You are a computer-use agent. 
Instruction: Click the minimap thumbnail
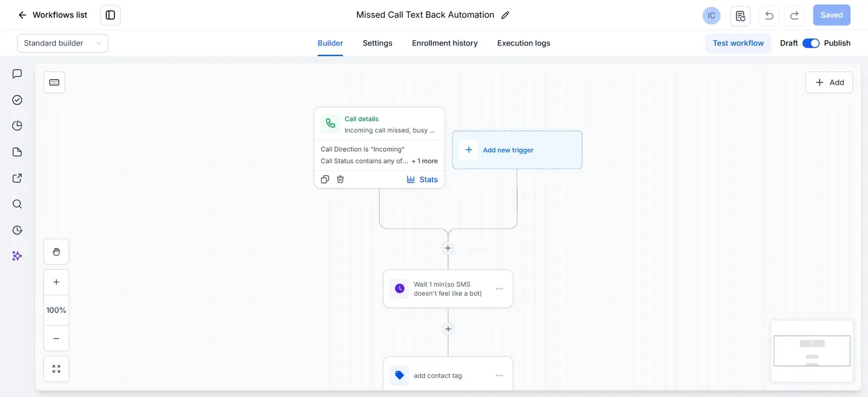click(812, 351)
